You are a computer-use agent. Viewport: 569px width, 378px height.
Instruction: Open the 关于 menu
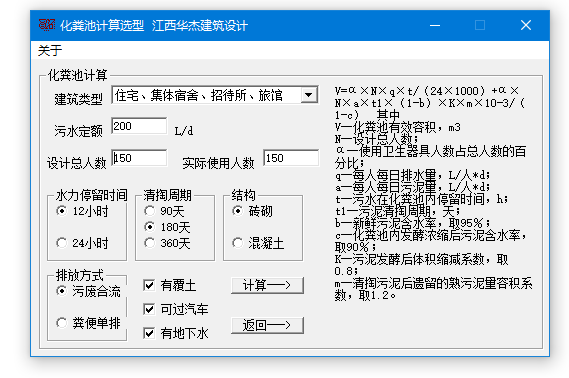coord(50,50)
